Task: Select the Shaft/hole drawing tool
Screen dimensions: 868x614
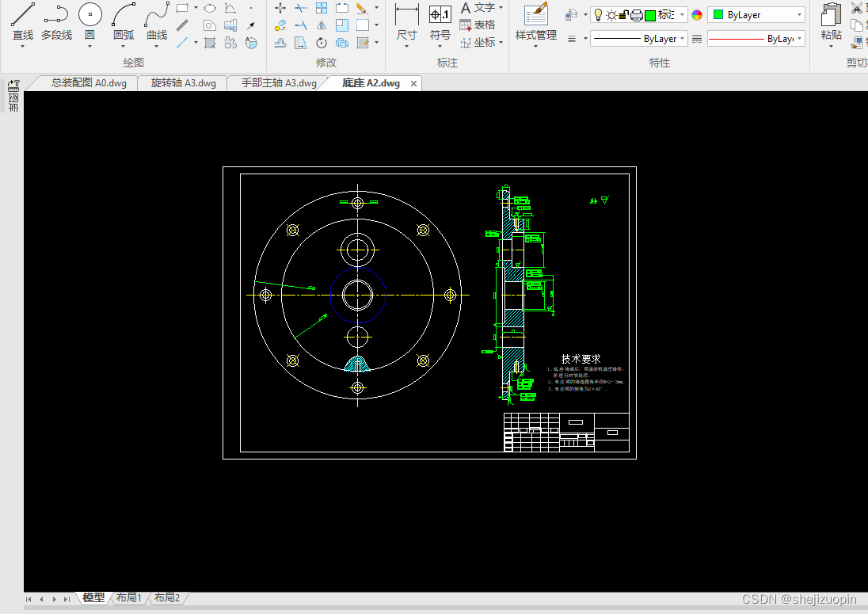Action: [x=230, y=25]
